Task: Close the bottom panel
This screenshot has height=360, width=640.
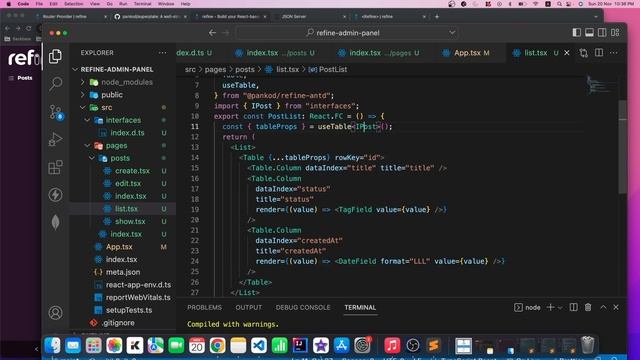Action: [x=616, y=307]
